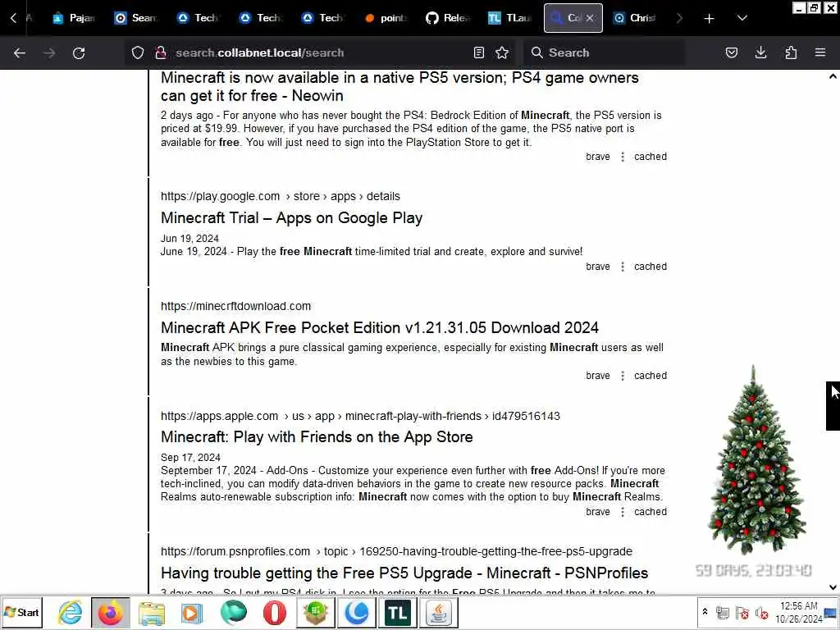The height and width of the screenshot is (630, 840).
Task: Open Minecraft APK Free Pocket Edition result
Action: (380, 328)
